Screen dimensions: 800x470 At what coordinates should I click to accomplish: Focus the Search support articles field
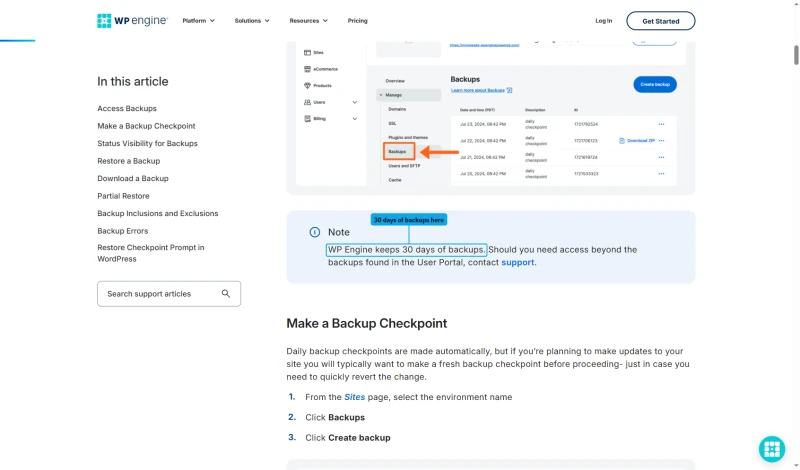pos(169,294)
